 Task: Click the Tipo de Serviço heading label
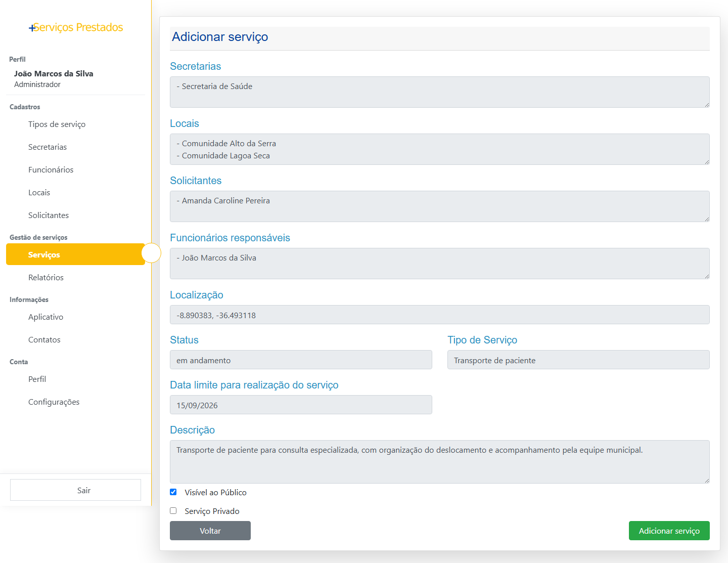[482, 340]
